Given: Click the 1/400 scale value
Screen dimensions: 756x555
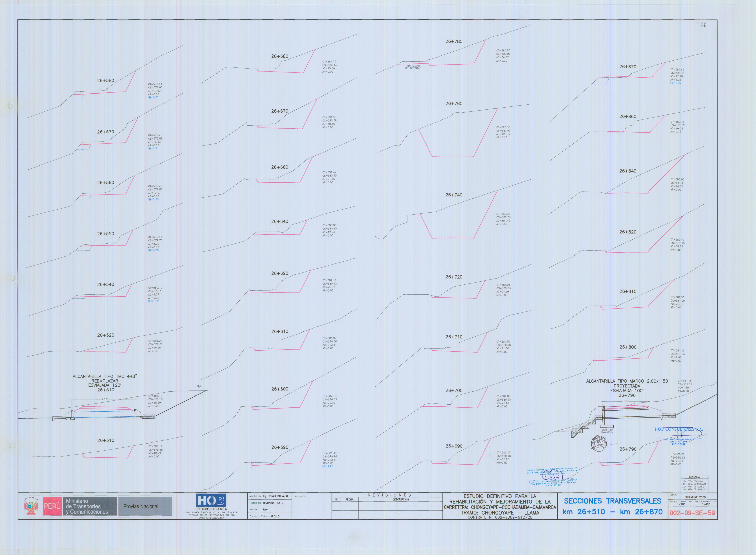Looking at the screenshot, I should click(706, 504).
